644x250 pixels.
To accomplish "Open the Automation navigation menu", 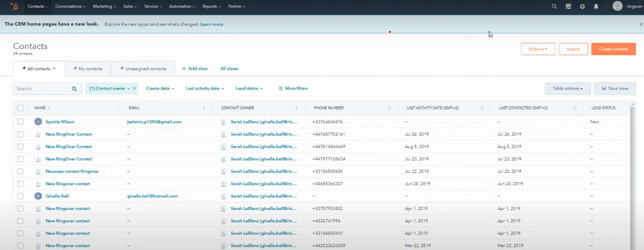I will coord(182,6).
